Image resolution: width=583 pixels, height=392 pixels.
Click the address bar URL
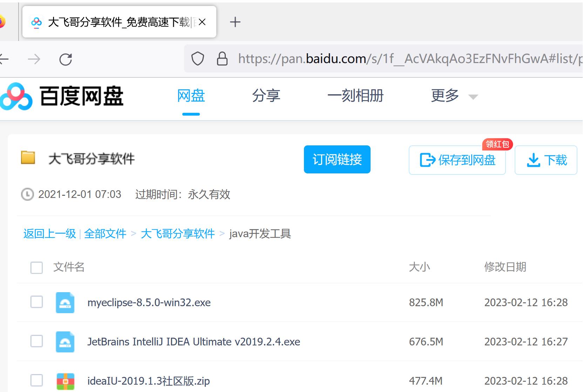click(409, 59)
